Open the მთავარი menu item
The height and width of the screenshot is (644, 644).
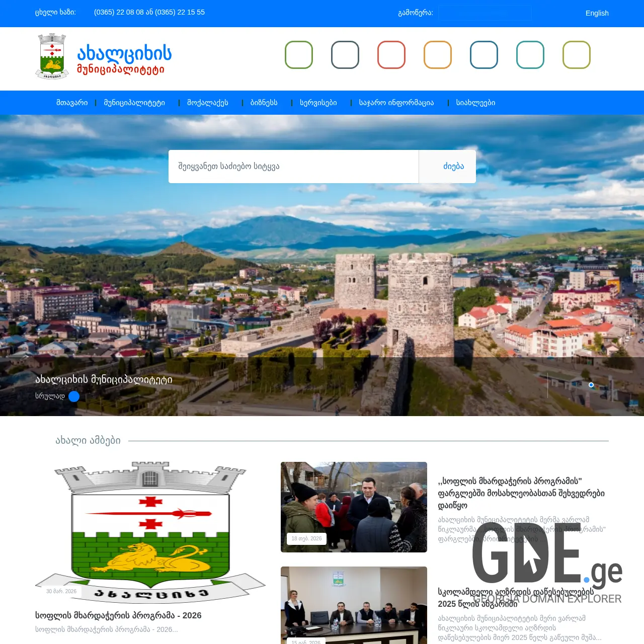pos(72,103)
